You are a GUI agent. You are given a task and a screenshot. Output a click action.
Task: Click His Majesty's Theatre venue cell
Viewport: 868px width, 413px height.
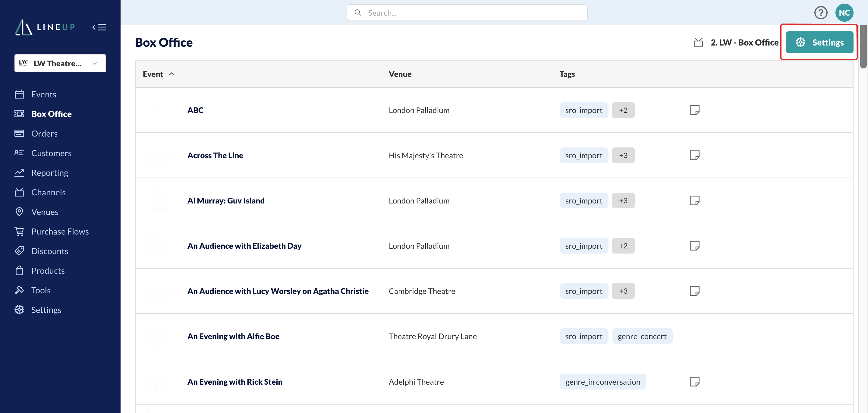(x=426, y=155)
